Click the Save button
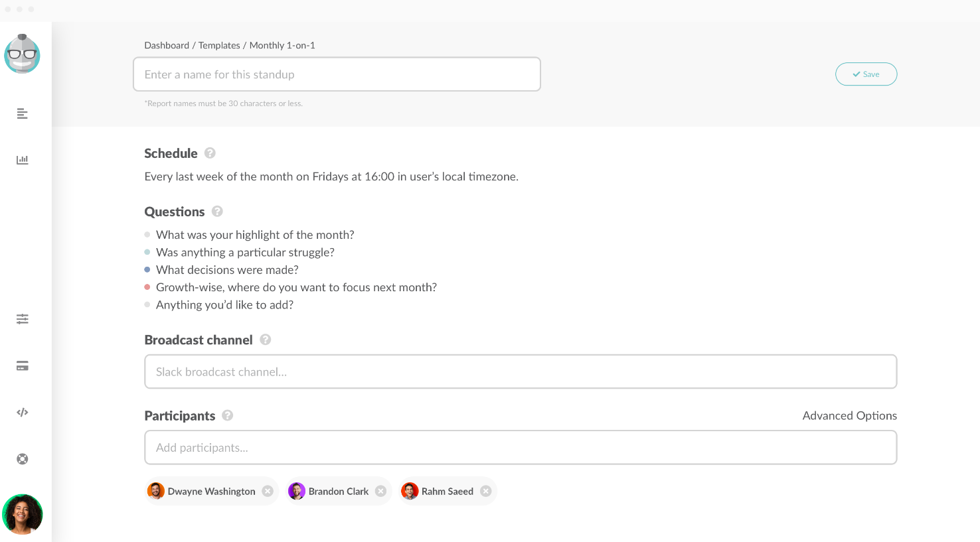The height and width of the screenshot is (542, 980). (x=866, y=74)
